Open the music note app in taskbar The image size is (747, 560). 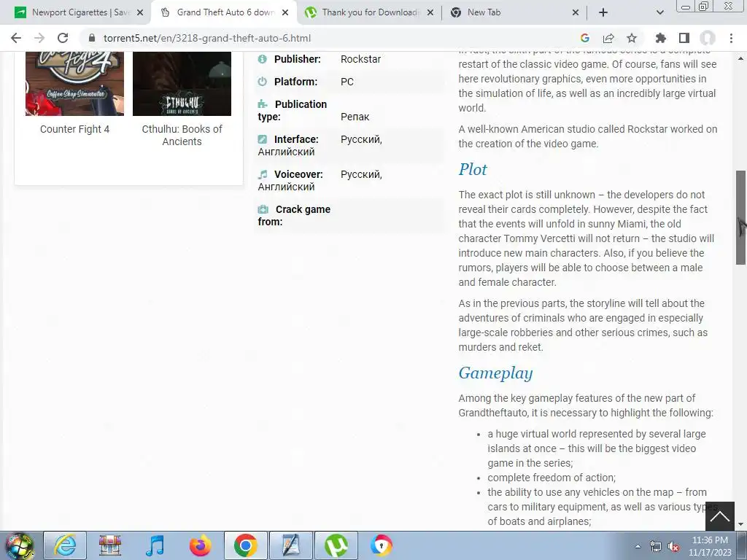[155, 545]
